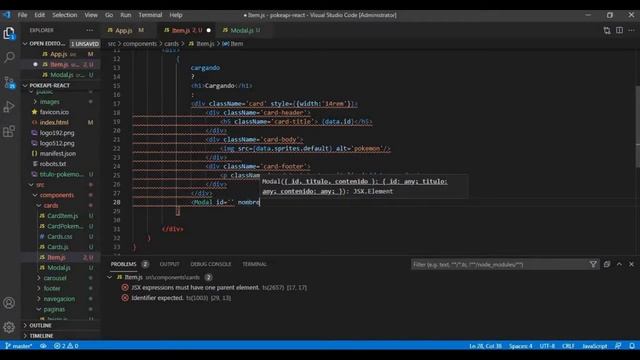The image size is (640, 360).
Task: Expand the Timeline section
Action: (41, 336)
